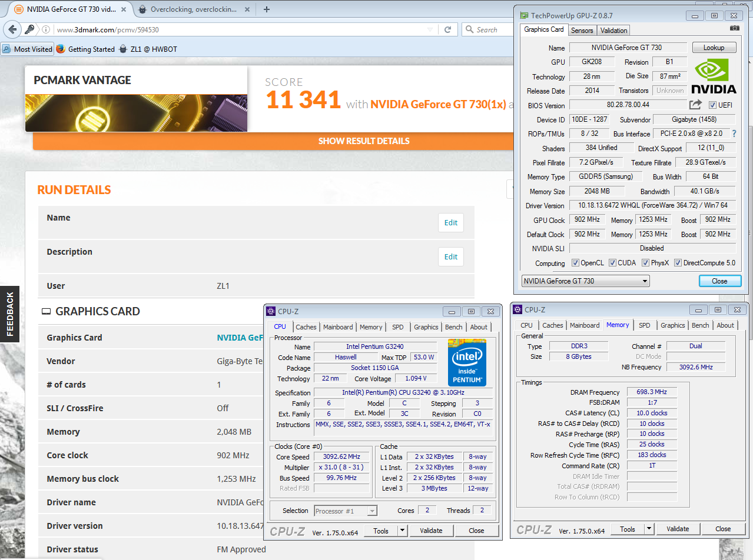Click the 80.28.78.00.44 BIOS version field
Viewport: 753px width, 560px height.
coord(628,105)
